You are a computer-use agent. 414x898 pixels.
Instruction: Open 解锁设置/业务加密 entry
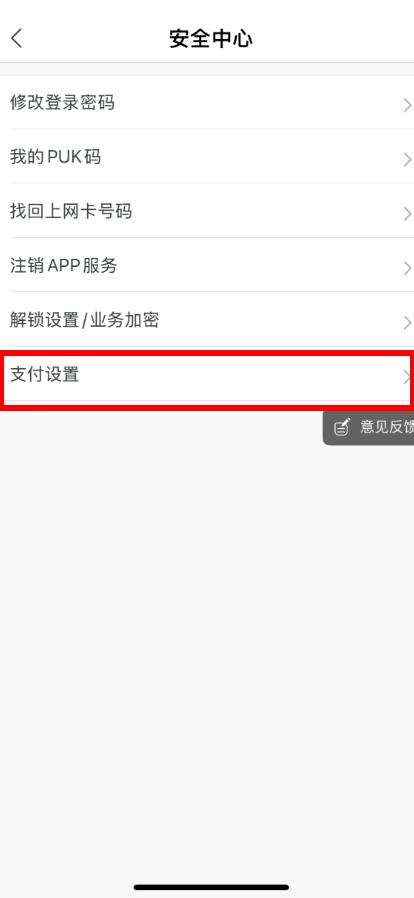[x=207, y=320]
